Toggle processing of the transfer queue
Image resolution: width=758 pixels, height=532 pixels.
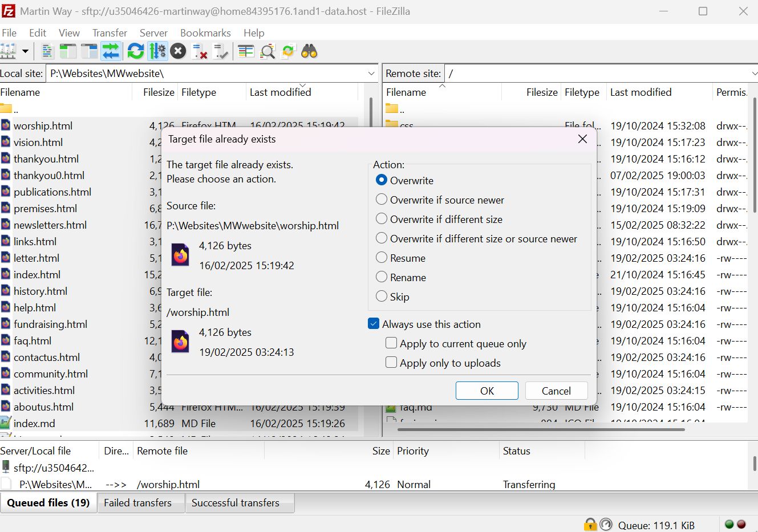tap(157, 51)
